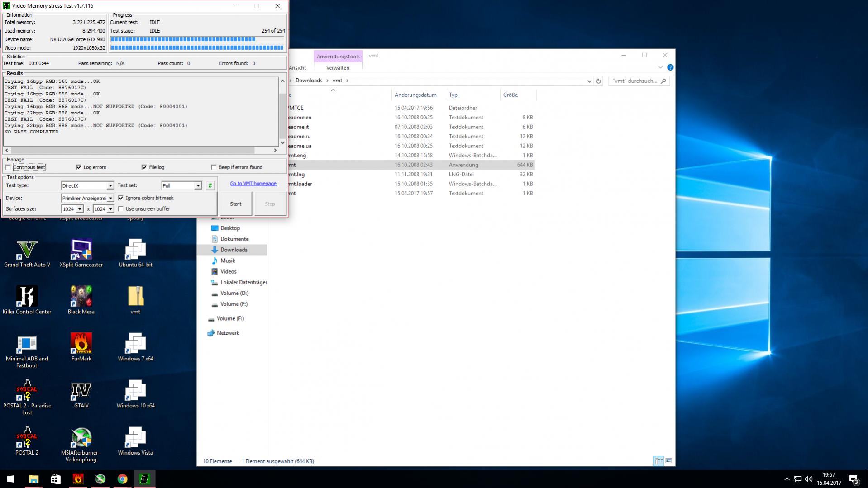This screenshot has width=868, height=488.
Task: Launch FurMark from the desktop
Action: coord(81,348)
